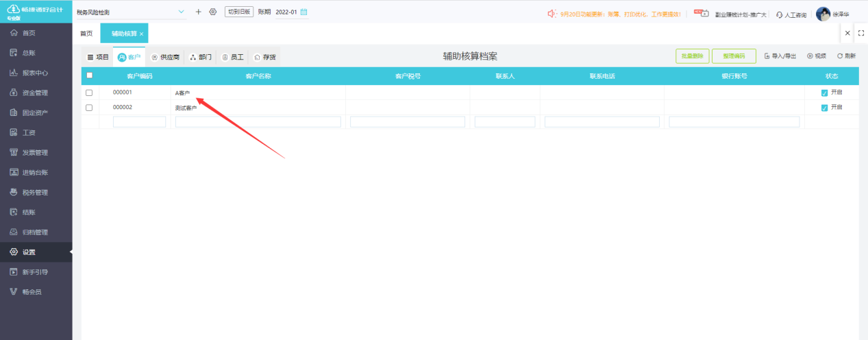This screenshot has width=868, height=340.
Task: Tick the select-all checkbox in table header
Action: click(x=89, y=75)
